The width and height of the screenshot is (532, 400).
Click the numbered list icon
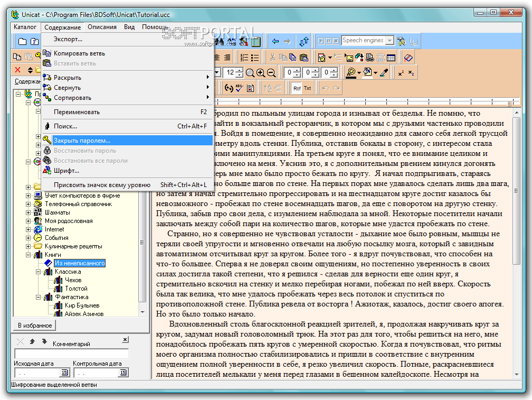[x=244, y=58]
